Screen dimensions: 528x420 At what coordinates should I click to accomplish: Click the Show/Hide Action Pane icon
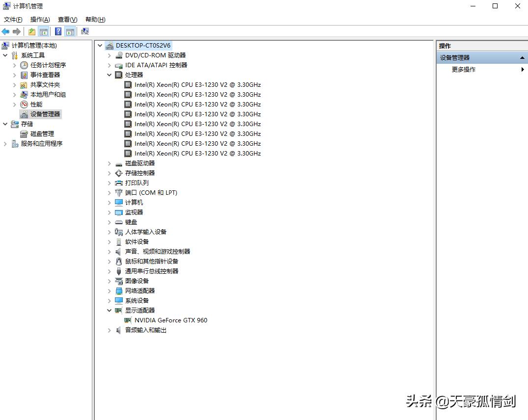coord(70,31)
